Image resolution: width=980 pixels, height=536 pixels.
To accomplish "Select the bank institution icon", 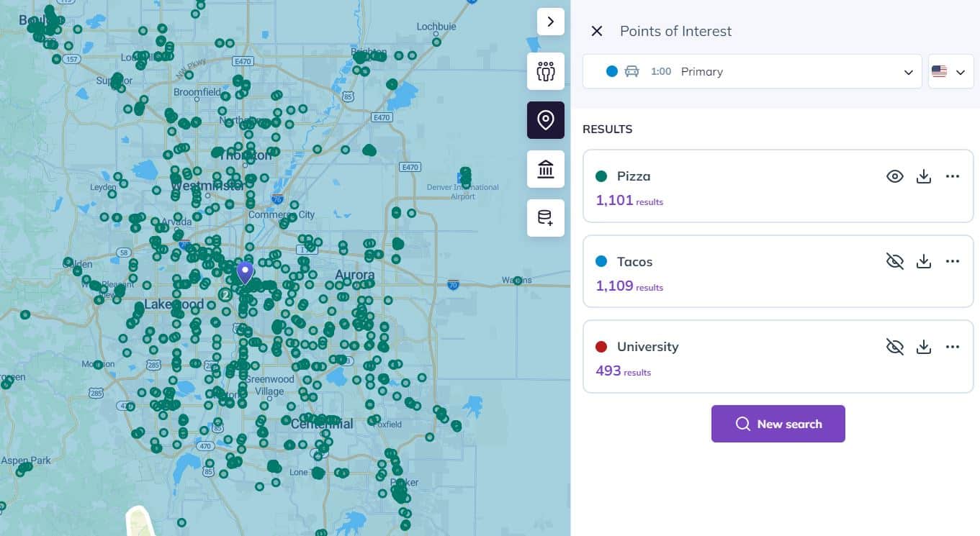I will point(545,168).
